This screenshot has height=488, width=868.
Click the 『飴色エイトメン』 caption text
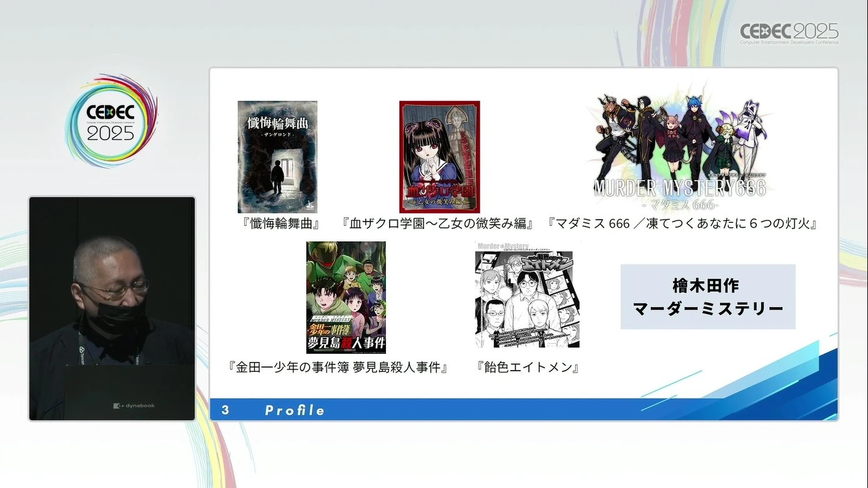pos(528,367)
